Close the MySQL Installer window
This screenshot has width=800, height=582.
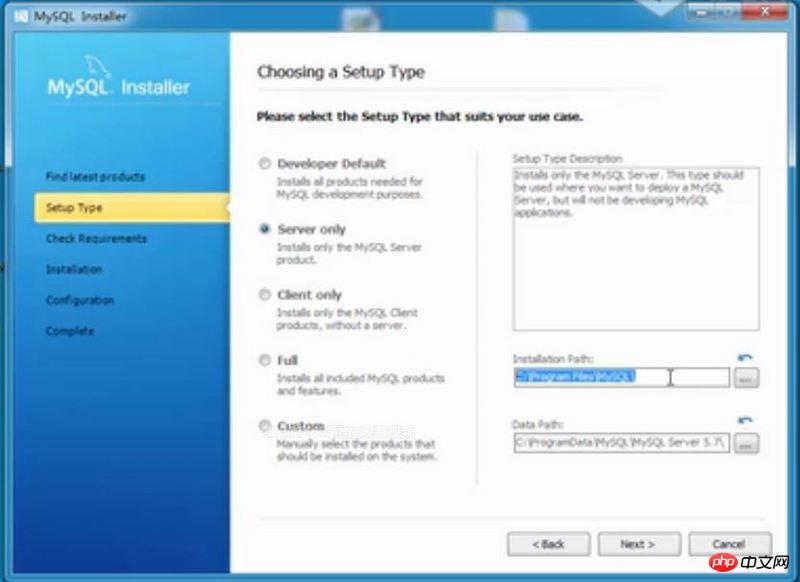[764, 11]
